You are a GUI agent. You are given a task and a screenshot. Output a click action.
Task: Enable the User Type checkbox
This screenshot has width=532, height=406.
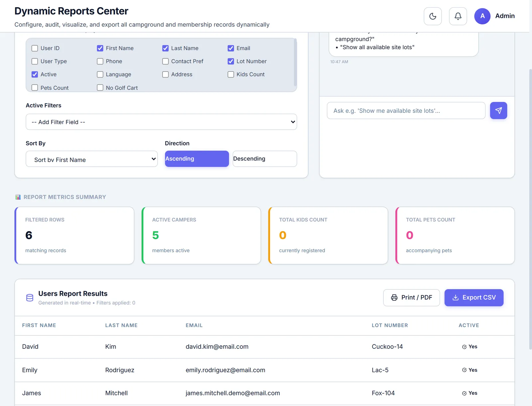coord(35,61)
